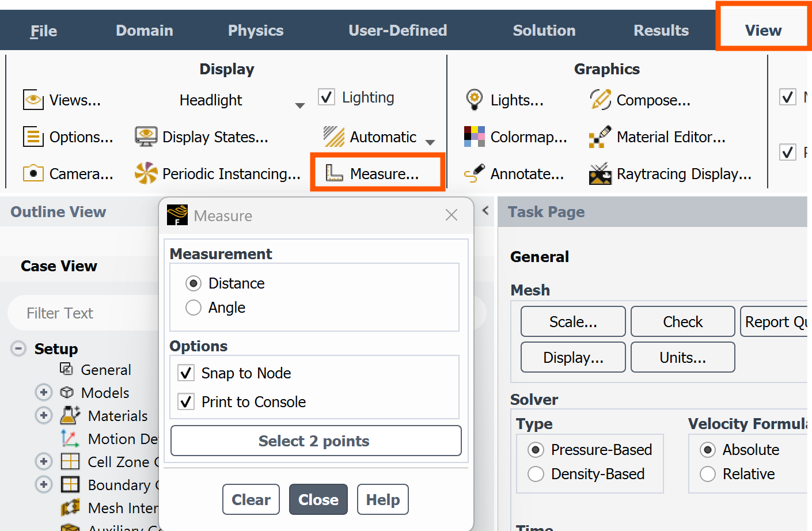Image resolution: width=812 pixels, height=531 pixels.
Task: Click the hatched Automatic style icon
Action: 334,136
